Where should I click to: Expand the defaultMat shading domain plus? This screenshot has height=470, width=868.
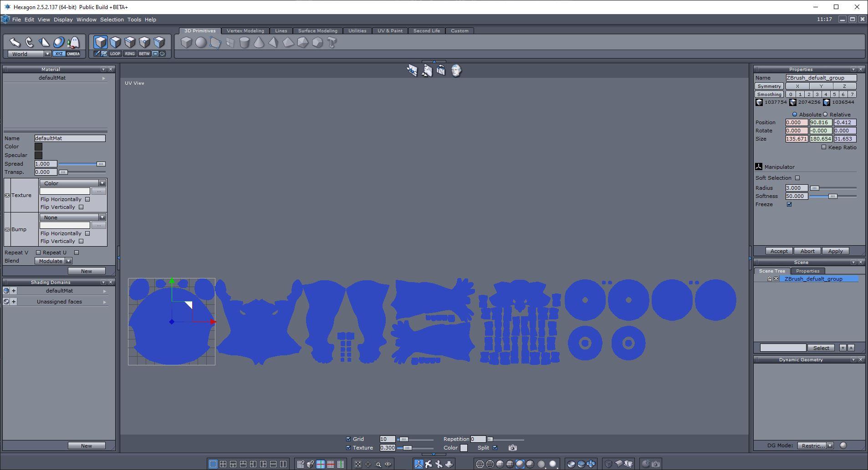tap(14, 291)
